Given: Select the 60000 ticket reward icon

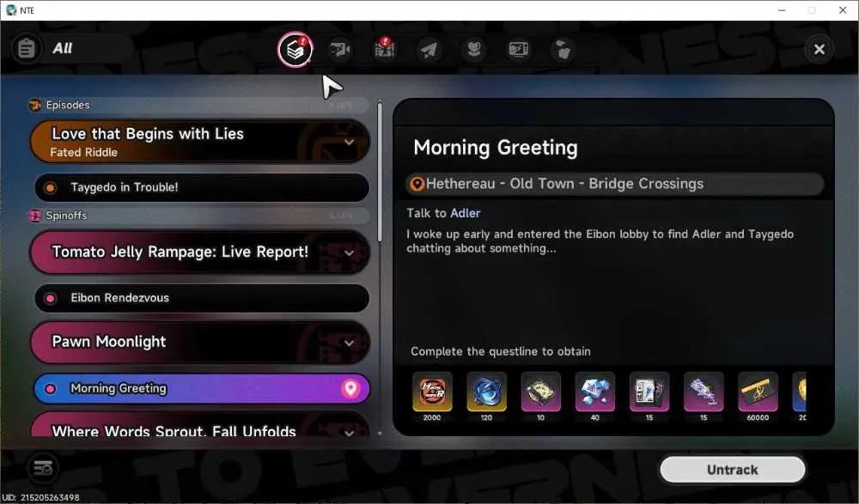Looking at the screenshot, I should pos(758,392).
